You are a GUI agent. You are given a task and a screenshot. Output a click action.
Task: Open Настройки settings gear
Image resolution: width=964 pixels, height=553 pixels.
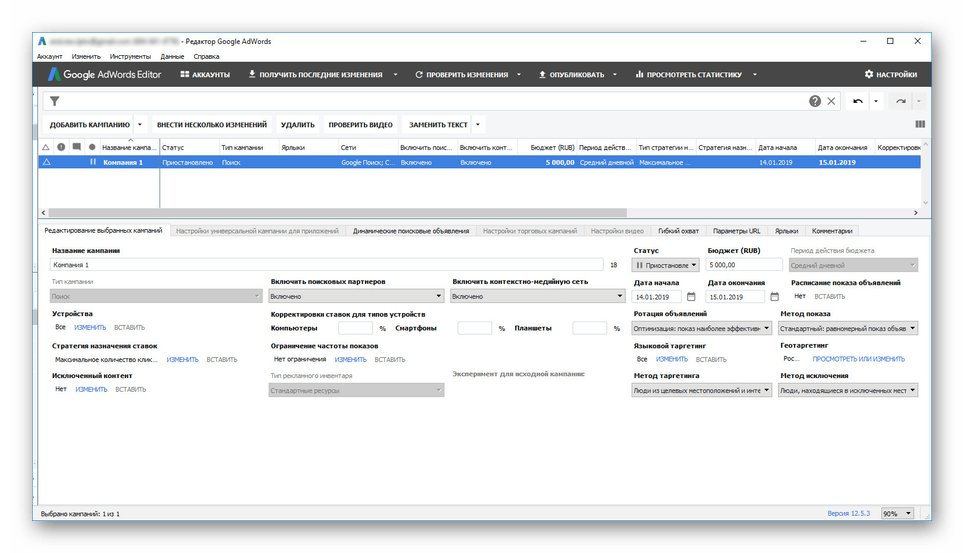click(891, 74)
